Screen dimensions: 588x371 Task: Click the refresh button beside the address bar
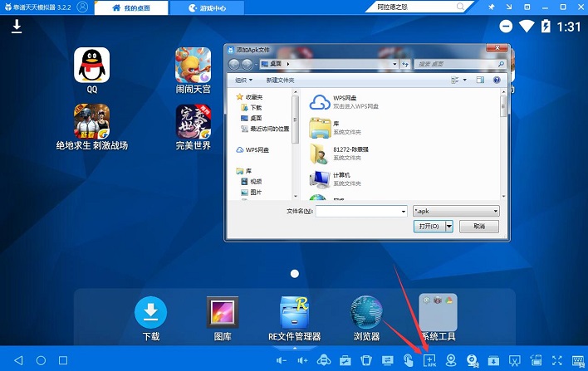tap(405, 64)
